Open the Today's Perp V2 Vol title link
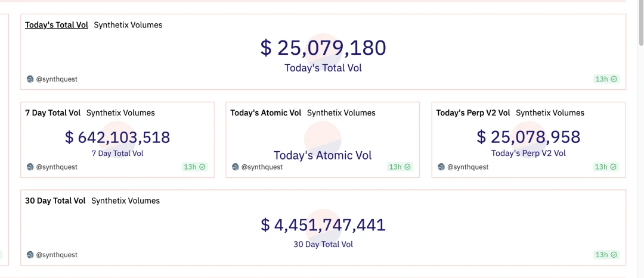 pos(473,113)
